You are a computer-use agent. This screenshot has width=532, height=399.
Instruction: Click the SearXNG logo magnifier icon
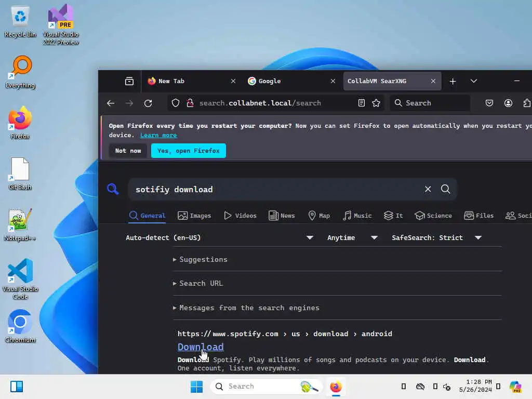pos(113,189)
